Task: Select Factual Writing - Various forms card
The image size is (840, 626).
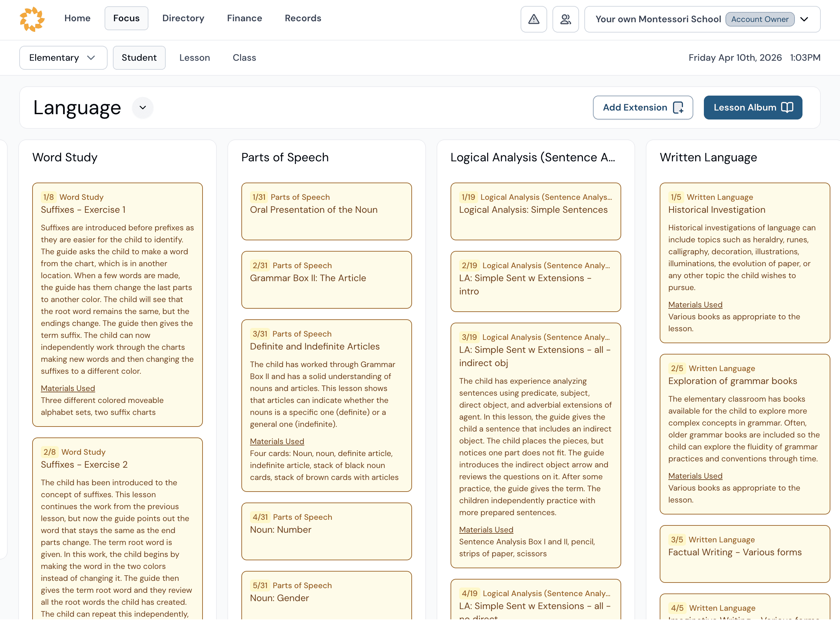Action: coord(744,553)
